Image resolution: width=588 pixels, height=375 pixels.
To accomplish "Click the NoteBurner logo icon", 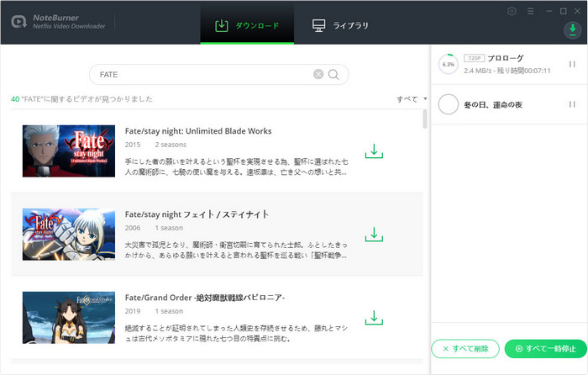I will tap(18, 22).
